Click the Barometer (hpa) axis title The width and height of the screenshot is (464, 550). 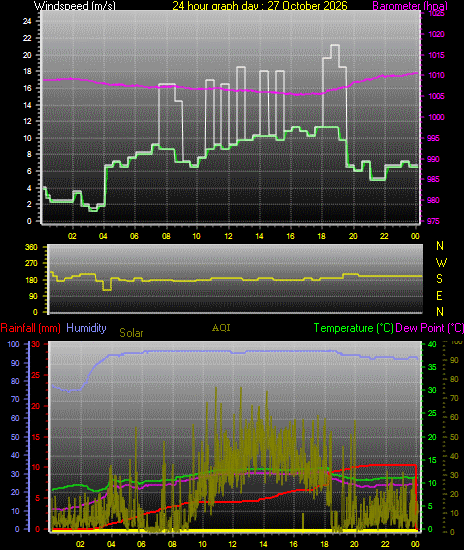[410, 6]
